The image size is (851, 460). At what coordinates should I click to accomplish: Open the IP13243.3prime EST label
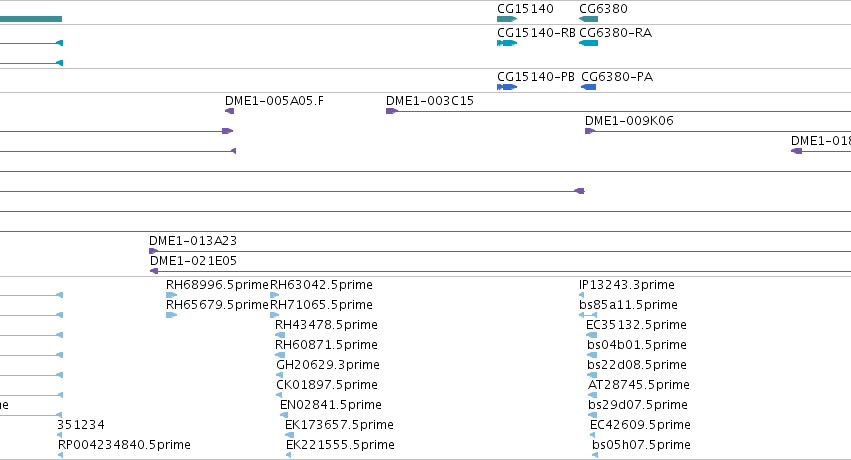[x=627, y=285]
